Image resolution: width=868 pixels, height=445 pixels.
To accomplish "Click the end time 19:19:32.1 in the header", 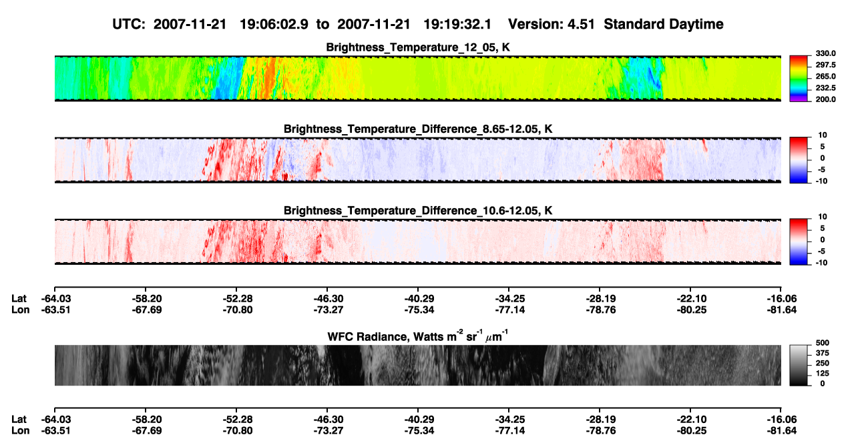I will (x=458, y=24).
